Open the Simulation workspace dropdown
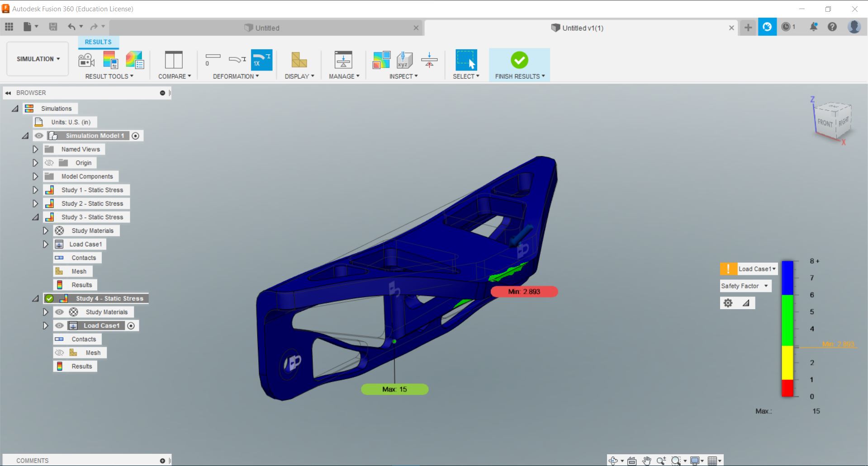 [38, 59]
